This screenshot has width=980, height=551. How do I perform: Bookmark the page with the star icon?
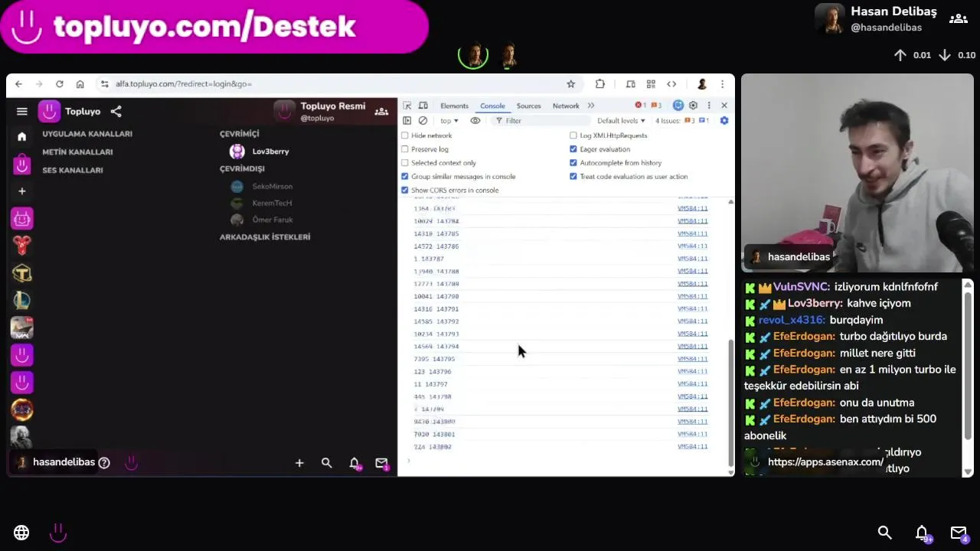570,84
